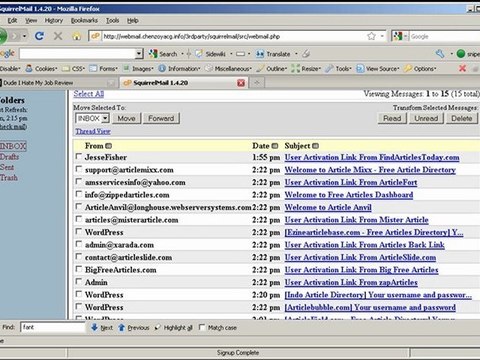Open the INBOX move-to folder dropdown
Image resolution: width=480 pixels, height=360 pixels.
click(92, 118)
